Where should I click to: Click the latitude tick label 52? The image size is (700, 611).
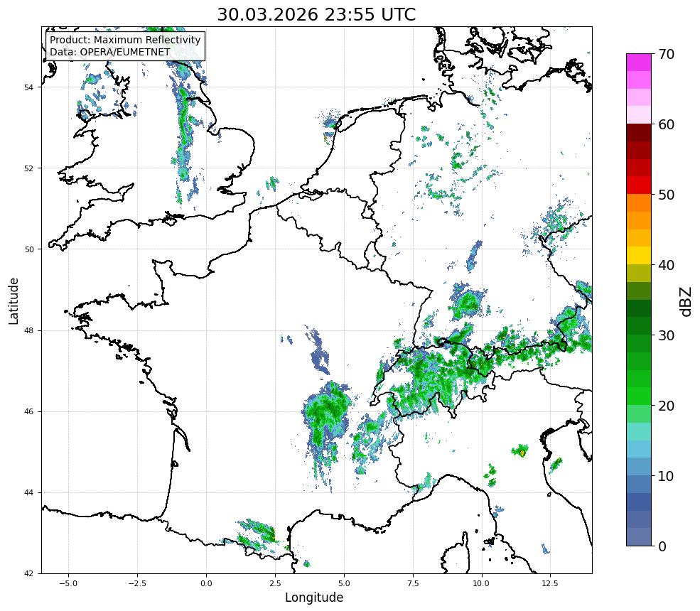29,168
